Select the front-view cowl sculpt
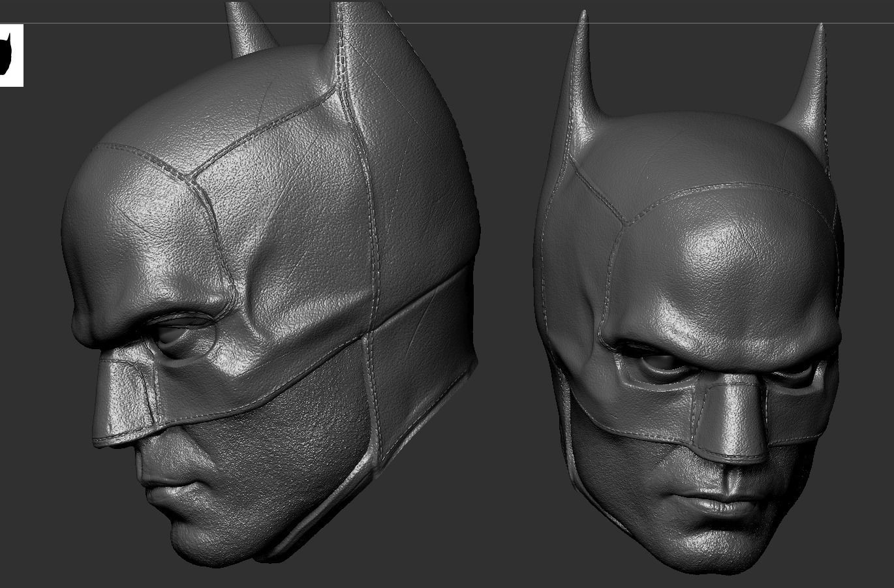894x588 pixels. tap(689, 294)
